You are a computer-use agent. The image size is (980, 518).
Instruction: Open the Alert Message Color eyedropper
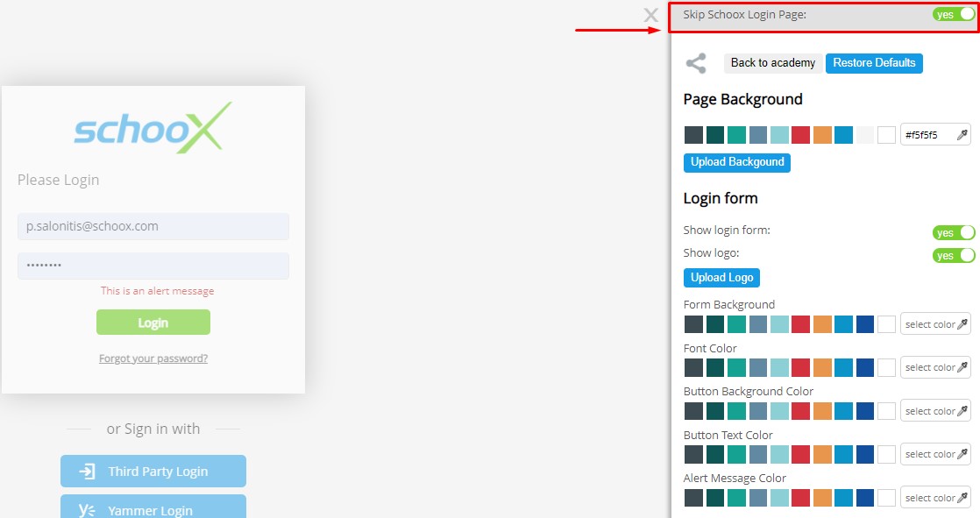click(x=959, y=497)
